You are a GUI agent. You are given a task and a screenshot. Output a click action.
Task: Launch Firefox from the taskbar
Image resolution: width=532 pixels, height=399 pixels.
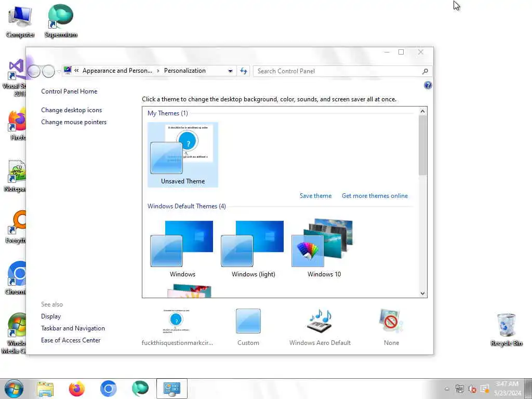[x=77, y=389]
